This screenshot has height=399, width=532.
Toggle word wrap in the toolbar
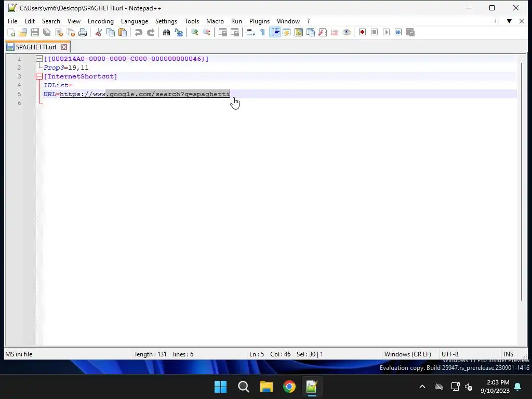(x=251, y=32)
